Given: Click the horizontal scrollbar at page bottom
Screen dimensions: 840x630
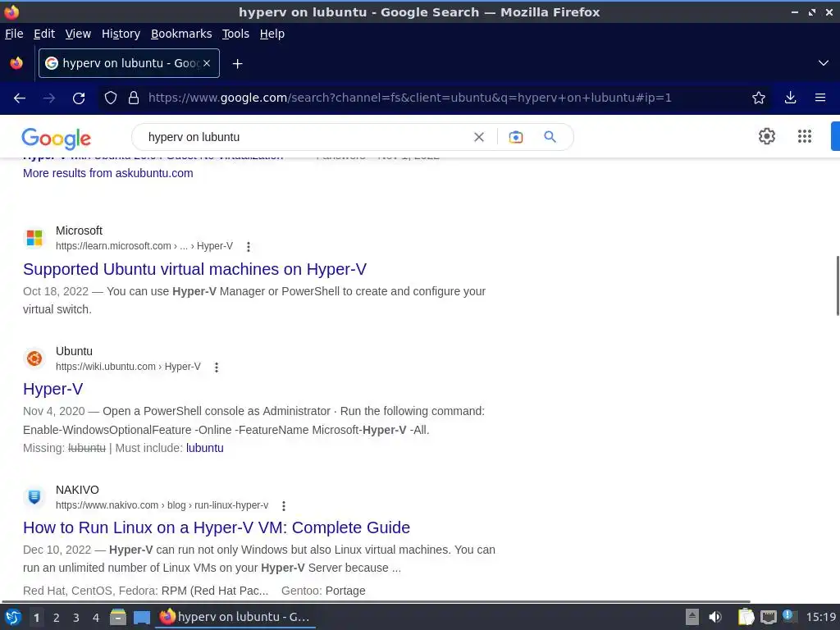Looking at the screenshot, I should pyautogui.click(x=376, y=601).
